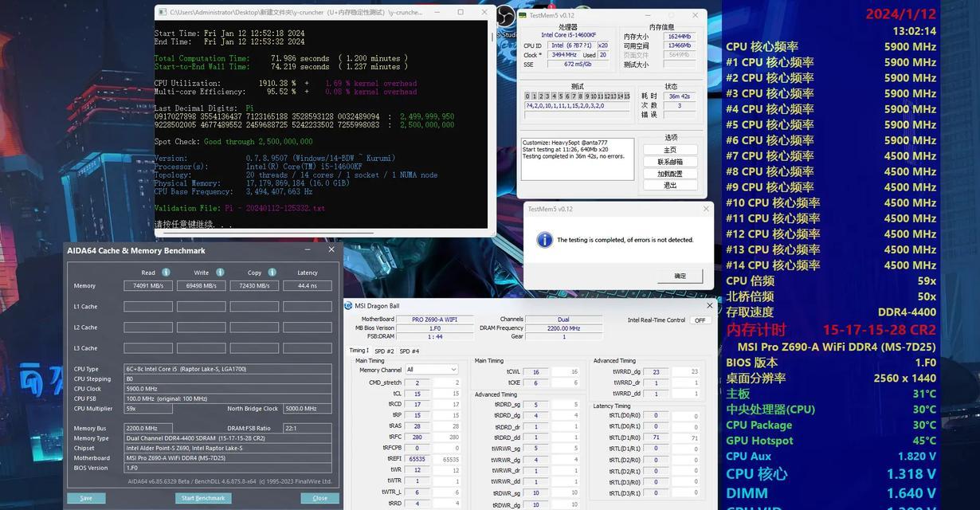Maximize the y-cruncher console window

click(x=461, y=12)
